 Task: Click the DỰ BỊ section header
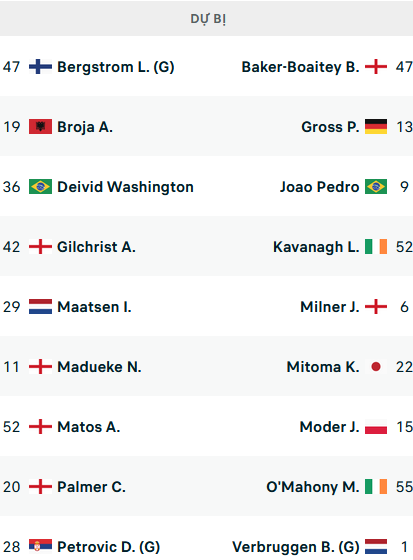(206, 18)
